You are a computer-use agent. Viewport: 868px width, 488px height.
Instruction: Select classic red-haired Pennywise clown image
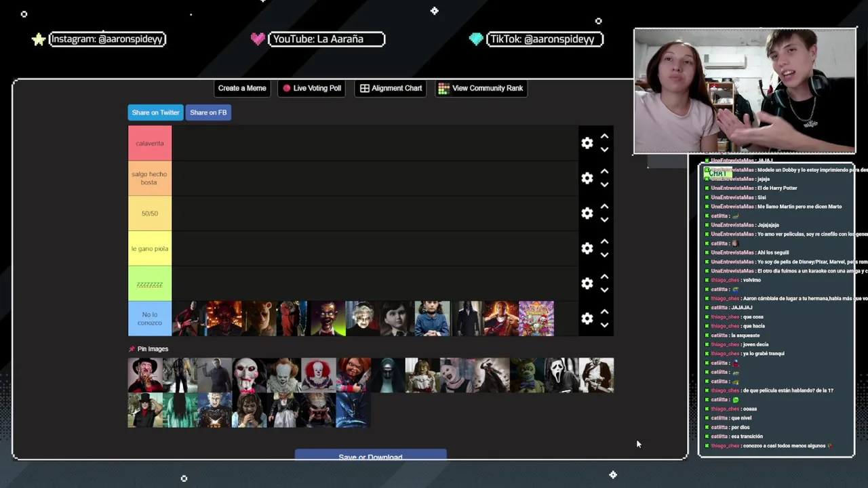319,375
